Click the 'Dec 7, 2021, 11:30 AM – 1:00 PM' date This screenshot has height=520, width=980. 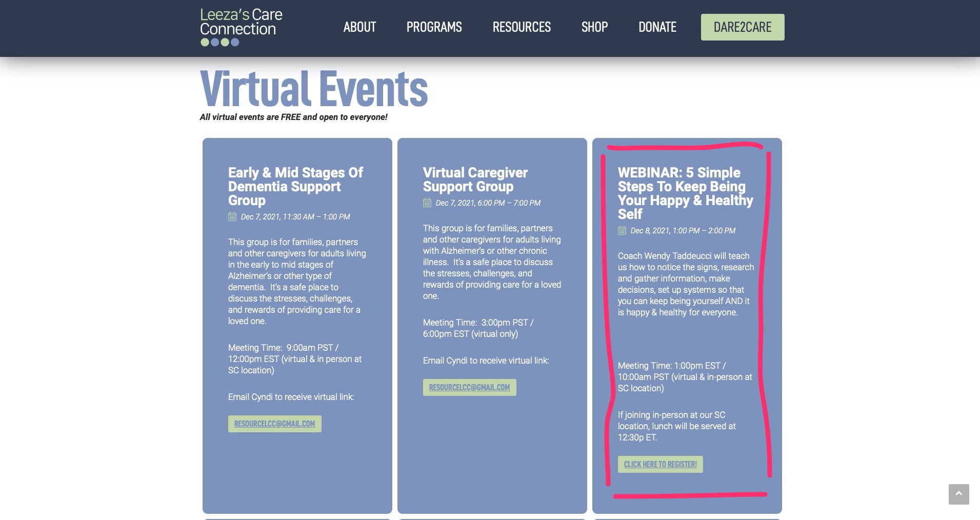(295, 217)
